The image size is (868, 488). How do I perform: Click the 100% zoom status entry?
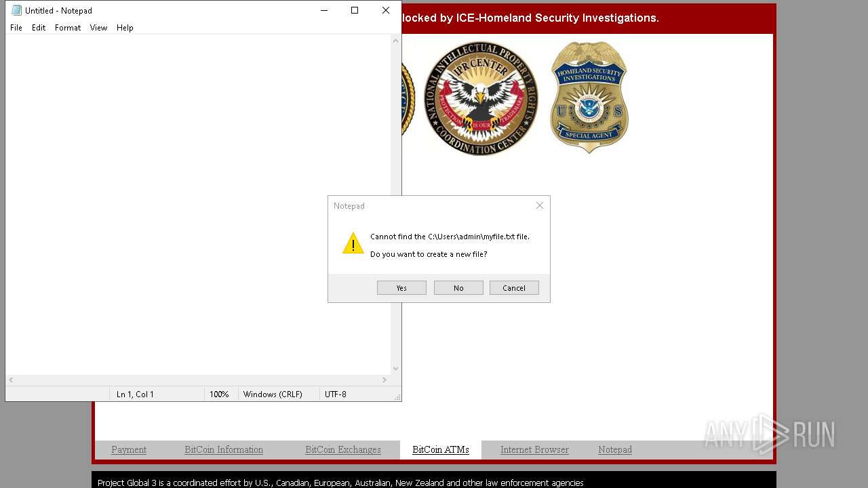pos(219,394)
